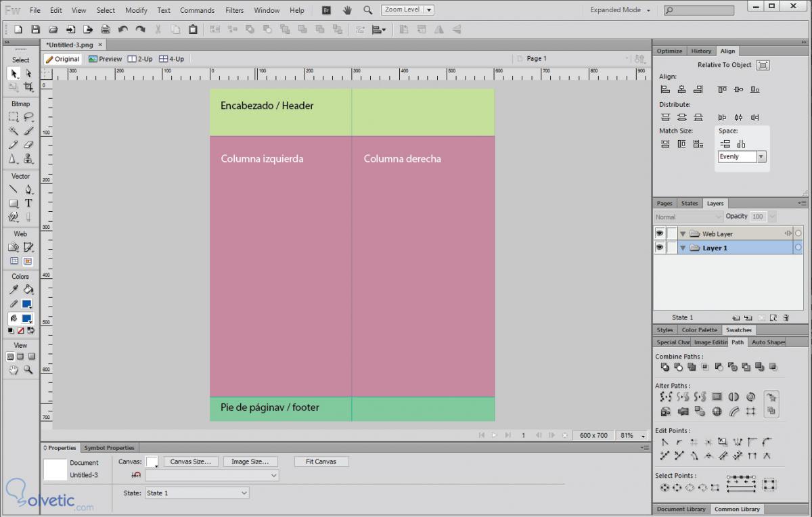Select the Zoom tool in View section

point(28,370)
